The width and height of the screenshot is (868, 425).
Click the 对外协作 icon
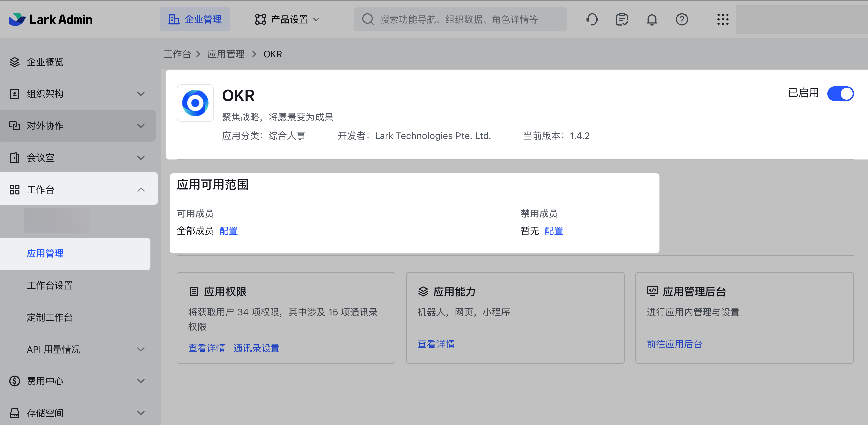[x=15, y=125]
